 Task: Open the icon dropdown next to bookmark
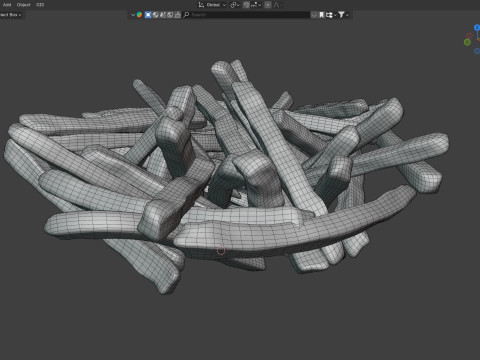point(330,15)
